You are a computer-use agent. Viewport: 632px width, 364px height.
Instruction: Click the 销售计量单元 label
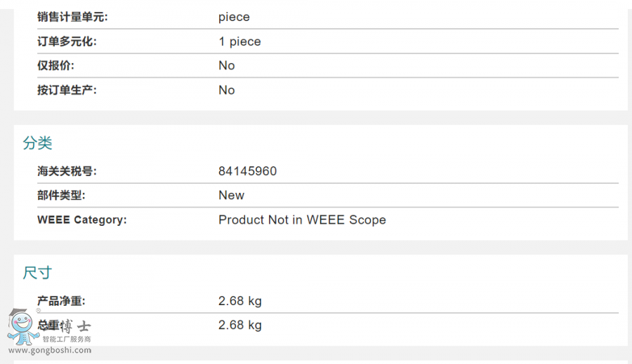click(73, 17)
